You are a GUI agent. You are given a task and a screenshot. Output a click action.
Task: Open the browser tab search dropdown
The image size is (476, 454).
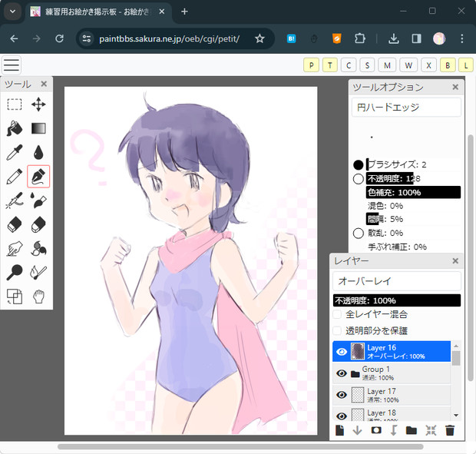12,12
